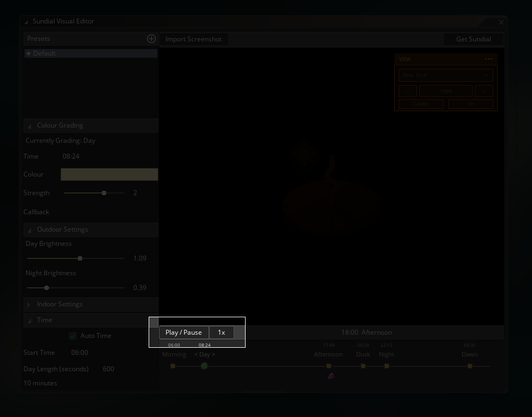532x417 pixels.
Task: Reset zoom with the 100% button
Action: [446, 92]
